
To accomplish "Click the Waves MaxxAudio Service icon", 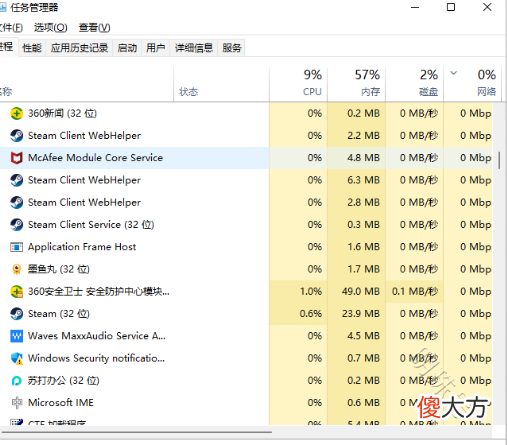I will pos(16,336).
